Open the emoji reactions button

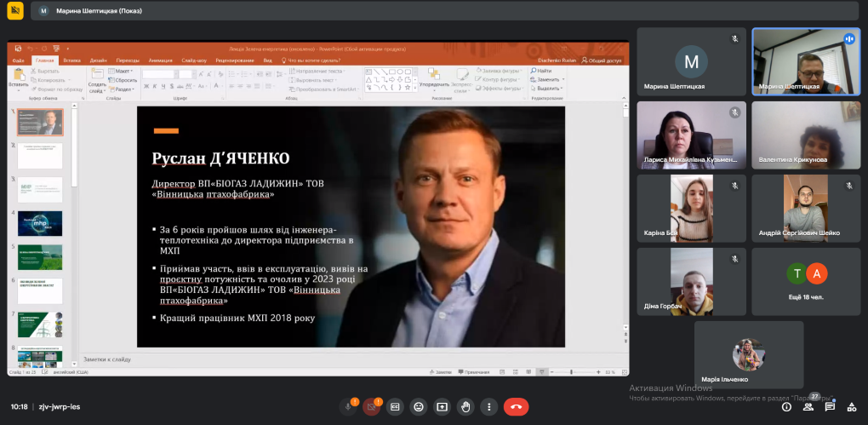click(x=419, y=407)
